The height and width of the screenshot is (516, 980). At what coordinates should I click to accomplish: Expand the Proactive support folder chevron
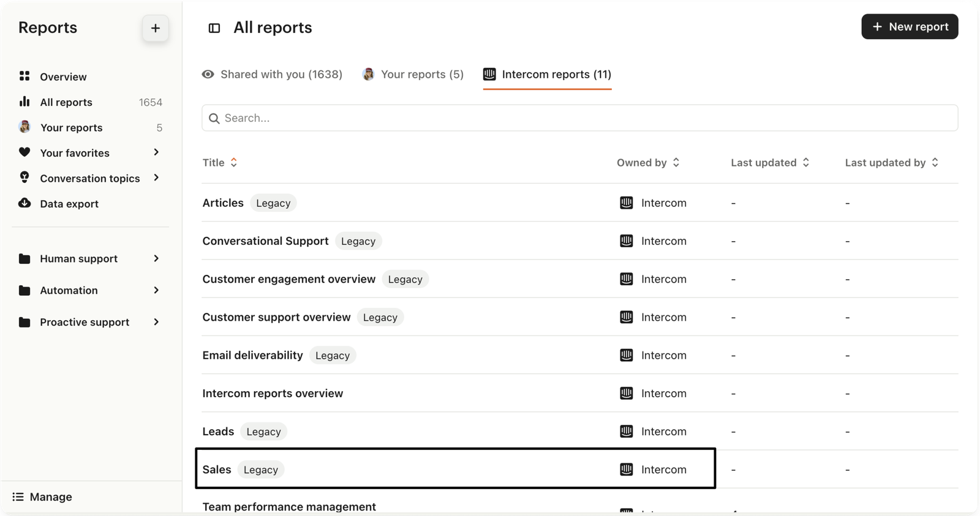[x=156, y=322]
